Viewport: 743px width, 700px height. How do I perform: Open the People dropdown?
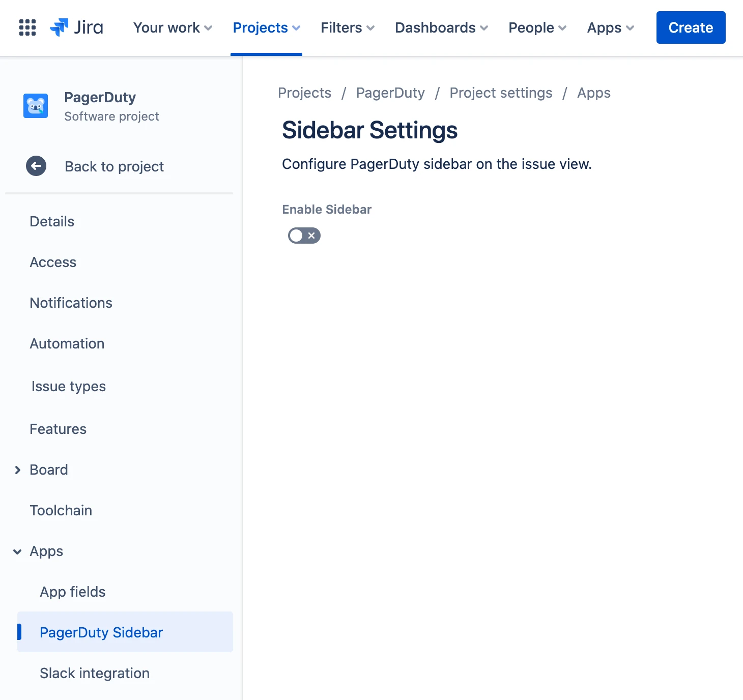pos(537,27)
